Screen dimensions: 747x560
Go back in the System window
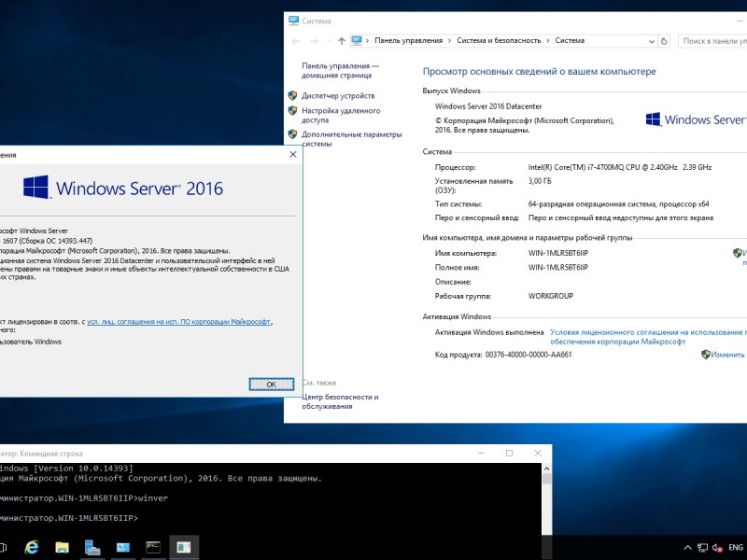pyautogui.click(x=296, y=41)
